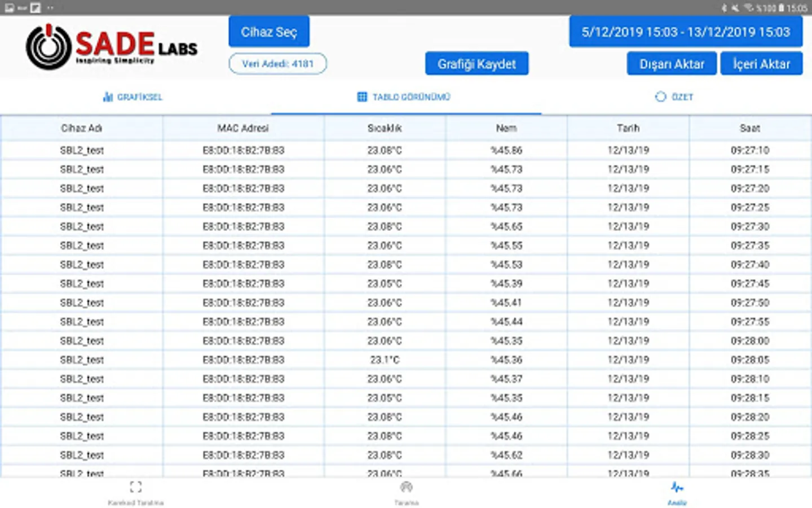Select the time cell 09:27:25
The height and width of the screenshot is (508, 812).
750,207
